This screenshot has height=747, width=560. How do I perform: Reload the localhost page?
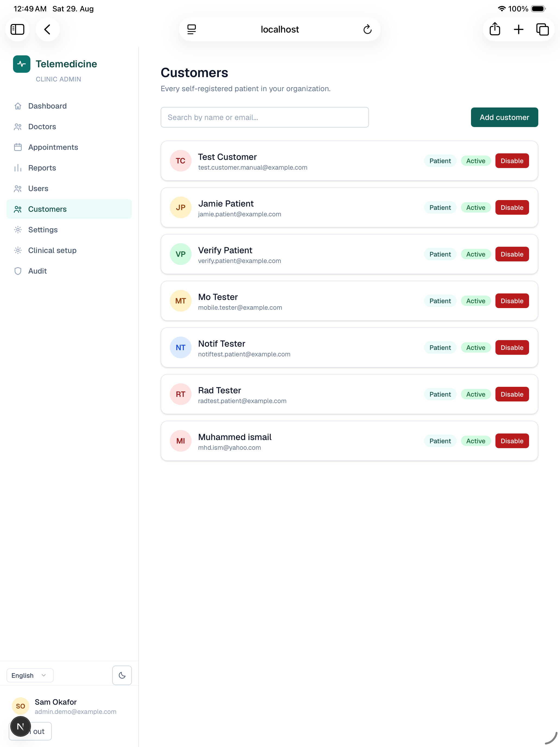pos(367,29)
